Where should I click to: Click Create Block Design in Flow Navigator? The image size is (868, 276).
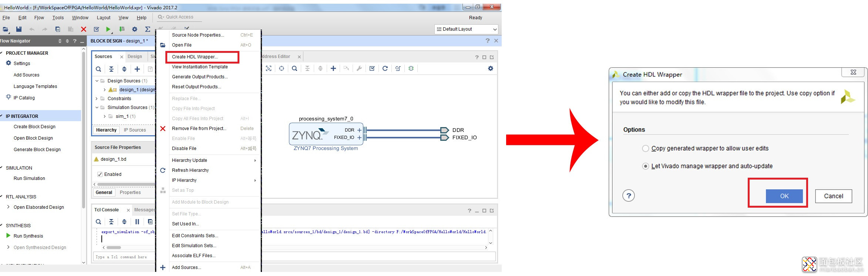pyautogui.click(x=34, y=127)
